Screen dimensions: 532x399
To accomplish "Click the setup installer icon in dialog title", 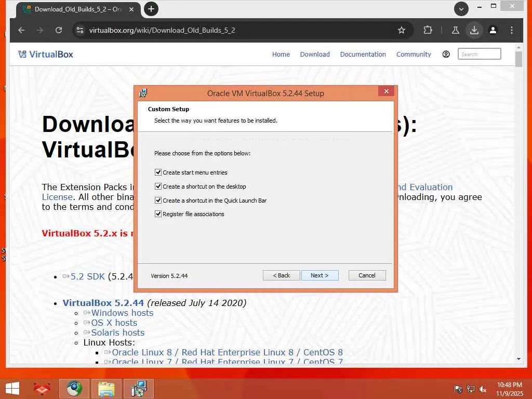I will click(x=143, y=93).
